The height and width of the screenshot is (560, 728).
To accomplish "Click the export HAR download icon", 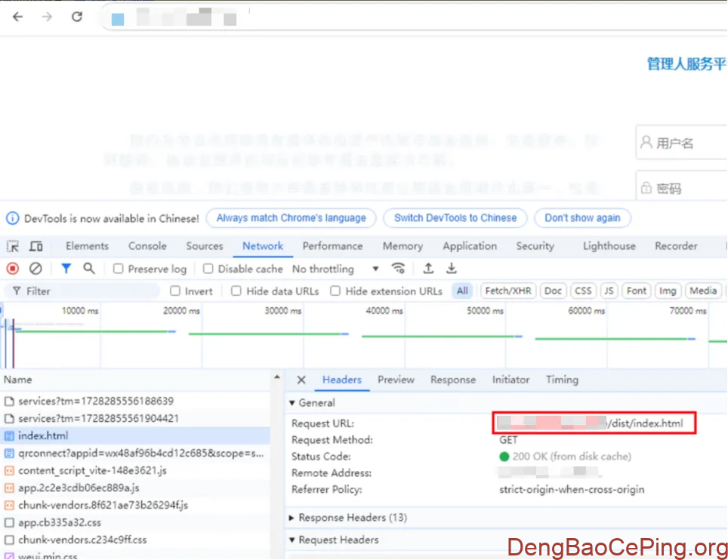I will click(x=452, y=269).
